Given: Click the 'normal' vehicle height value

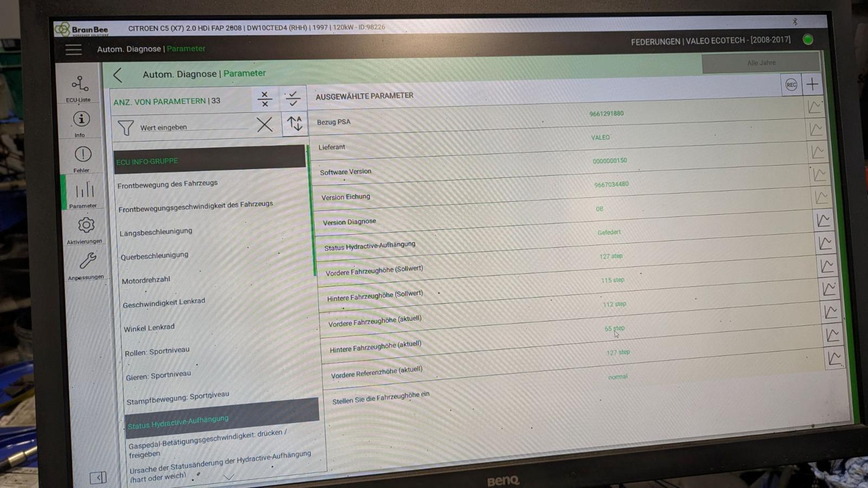Looking at the screenshot, I should [618, 376].
